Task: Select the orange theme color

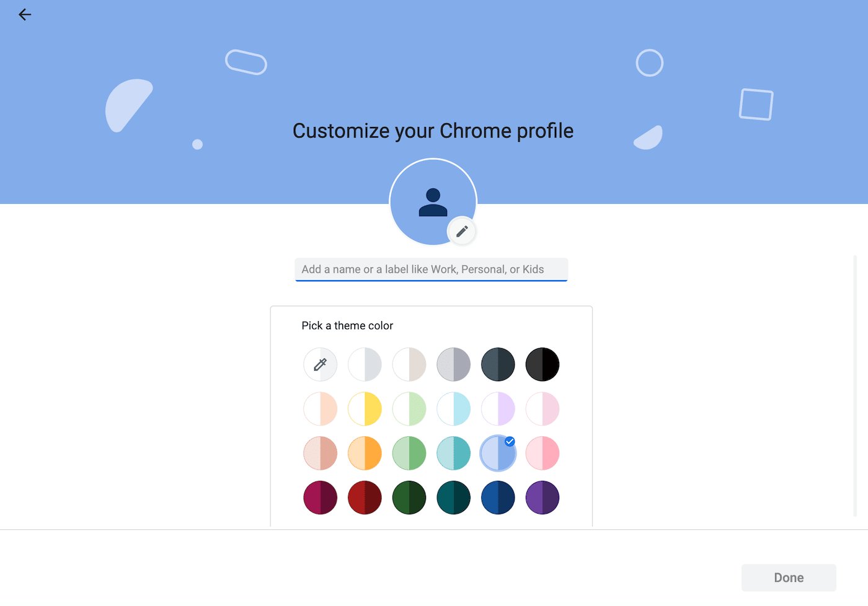Action: (x=365, y=453)
